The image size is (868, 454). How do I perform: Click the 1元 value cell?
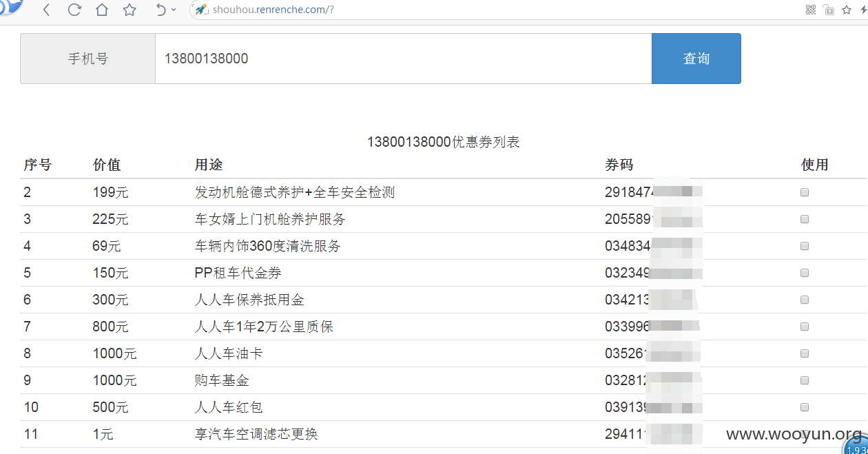click(103, 434)
